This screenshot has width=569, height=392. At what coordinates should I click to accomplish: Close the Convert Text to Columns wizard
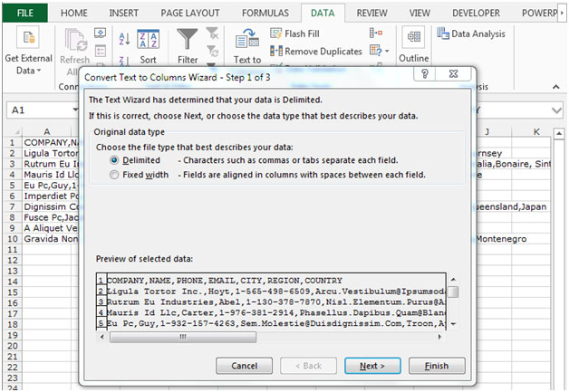(x=453, y=74)
